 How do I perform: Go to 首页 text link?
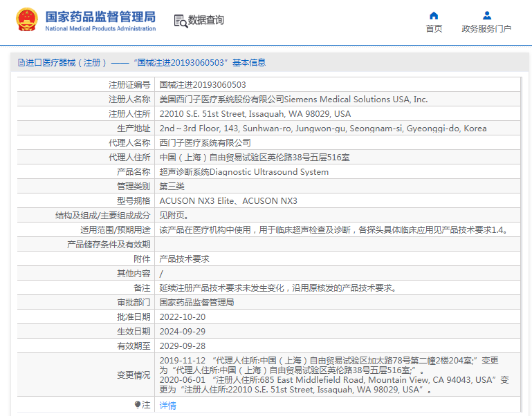pyautogui.click(x=434, y=29)
